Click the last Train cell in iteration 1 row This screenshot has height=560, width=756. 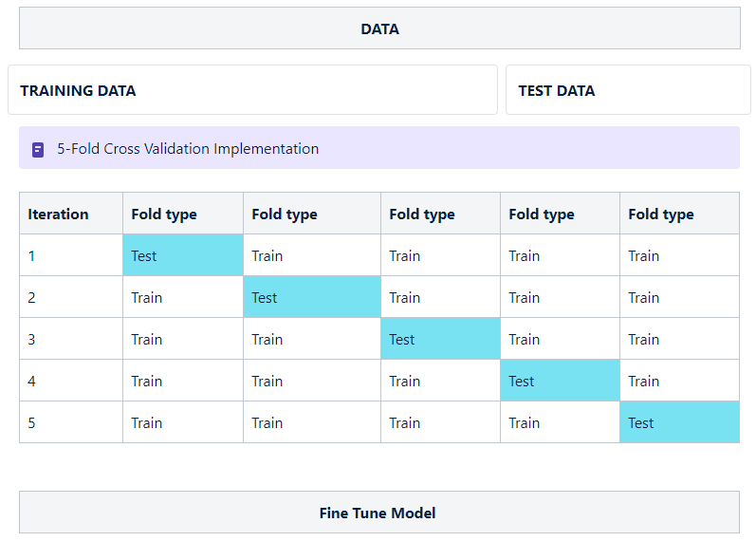[x=679, y=255]
